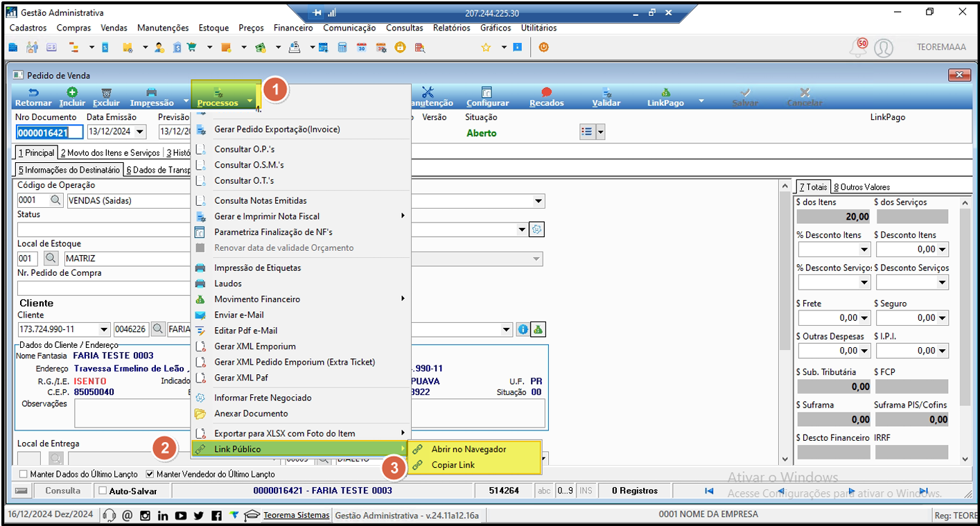Image resolution: width=980 pixels, height=526 pixels.
Task: Click the calculator icon in main toolbar
Action: pos(342,47)
